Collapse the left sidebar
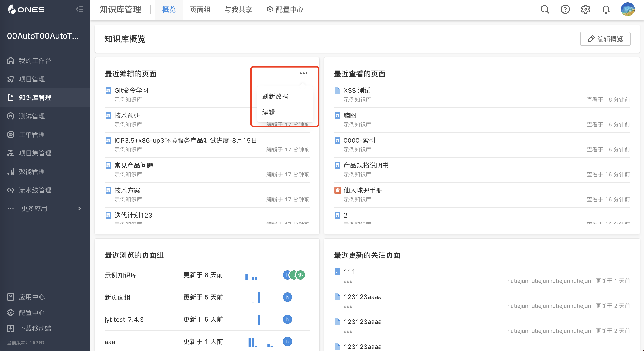 pyautogui.click(x=80, y=9)
